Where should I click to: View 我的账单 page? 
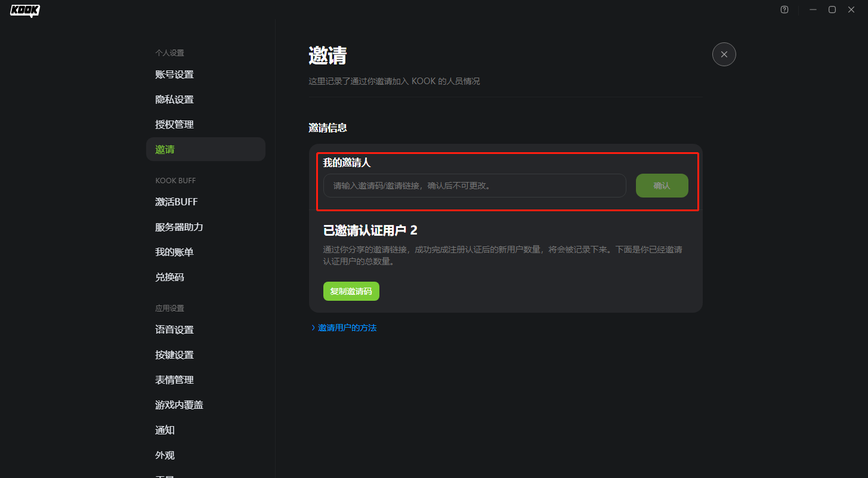206,252
